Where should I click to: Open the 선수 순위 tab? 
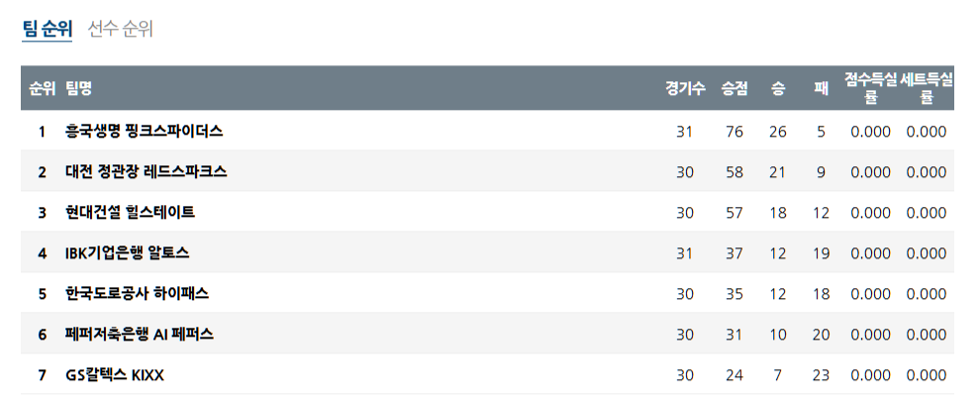point(120,29)
